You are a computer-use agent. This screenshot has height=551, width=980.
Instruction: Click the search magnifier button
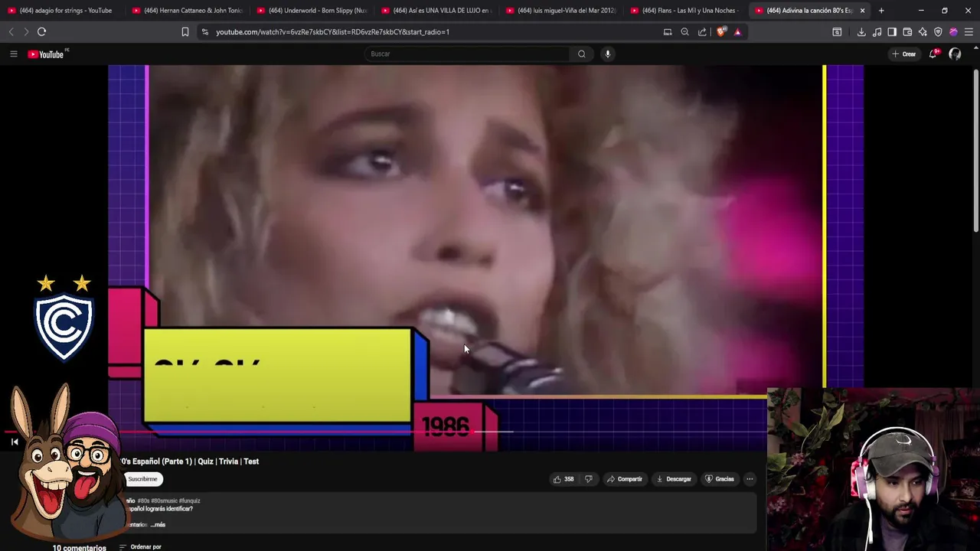(x=581, y=54)
